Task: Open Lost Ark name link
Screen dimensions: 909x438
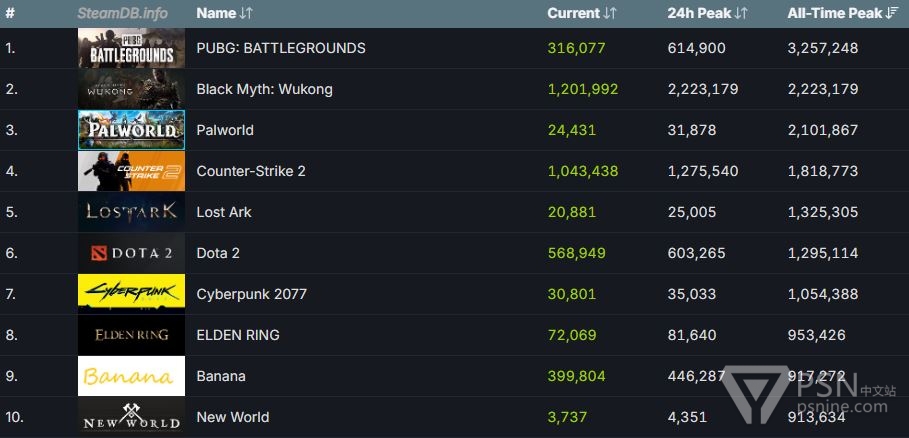Action: (x=224, y=212)
